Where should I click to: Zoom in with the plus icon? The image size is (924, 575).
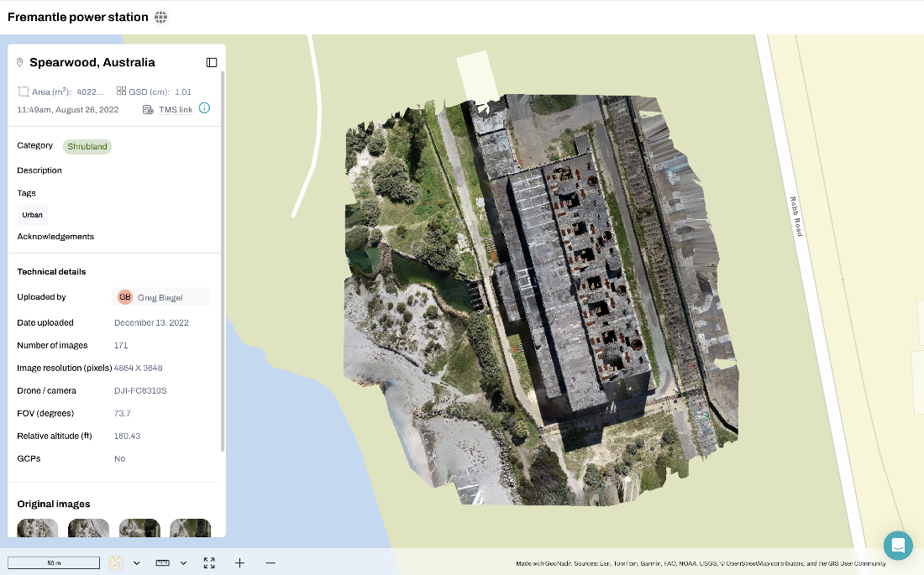[x=240, y=563]
